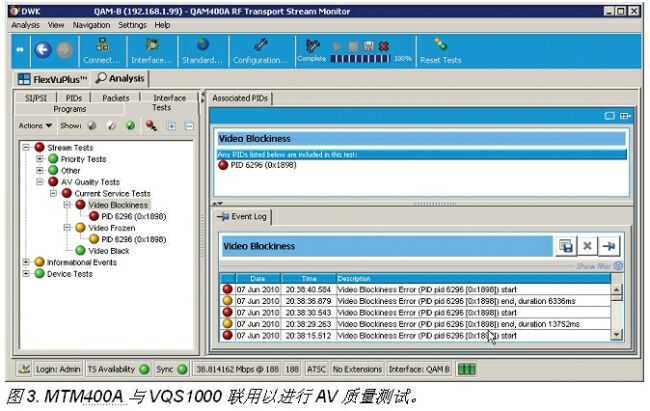Viewport: 650px width, 411px height.
Task: Toggle the white Show filter indicator
Action: pyautogui.click(x=111, y=125)
